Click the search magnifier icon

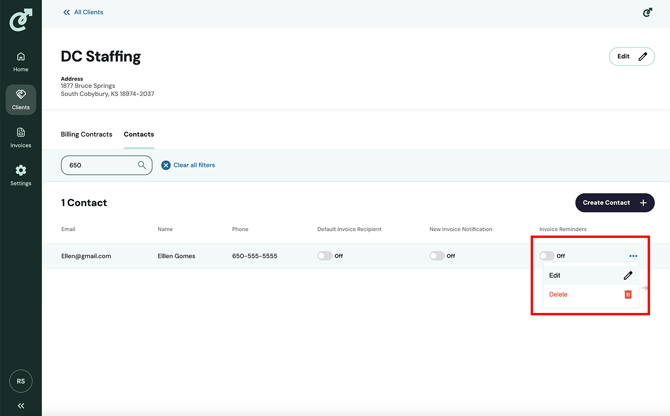pyautogui.click(x=142, y=165)
